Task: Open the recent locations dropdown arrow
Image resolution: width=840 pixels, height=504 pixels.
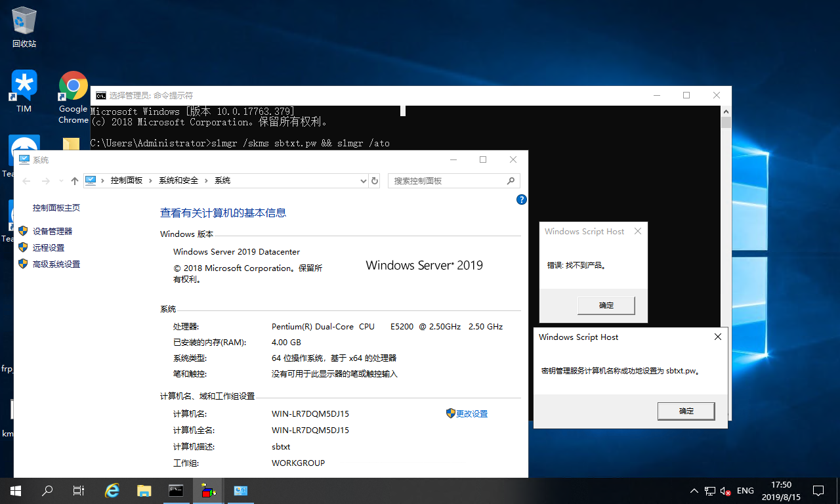Action: coord(61,181)
